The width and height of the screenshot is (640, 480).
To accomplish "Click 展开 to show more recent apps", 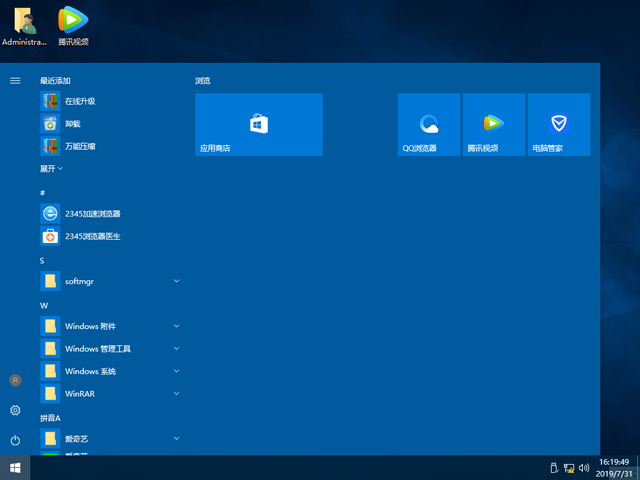I will (51, 169).
